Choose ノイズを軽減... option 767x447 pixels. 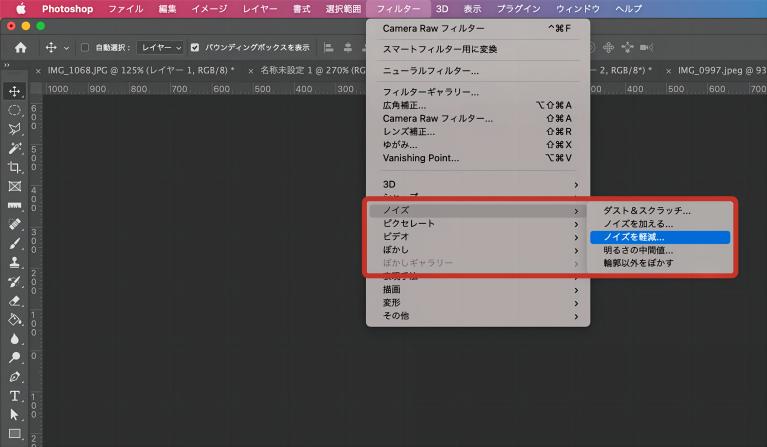point(660,237)
